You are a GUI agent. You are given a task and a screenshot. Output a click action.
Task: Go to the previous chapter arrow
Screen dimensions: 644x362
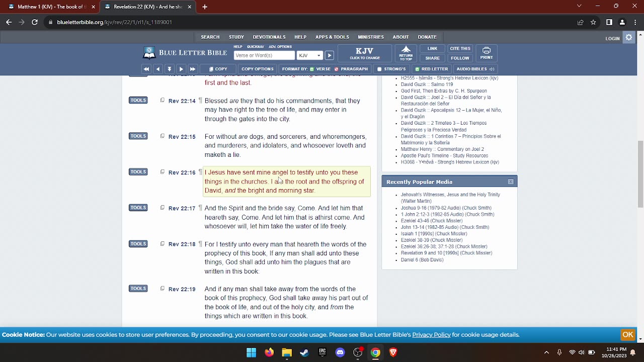coord(158,69)
